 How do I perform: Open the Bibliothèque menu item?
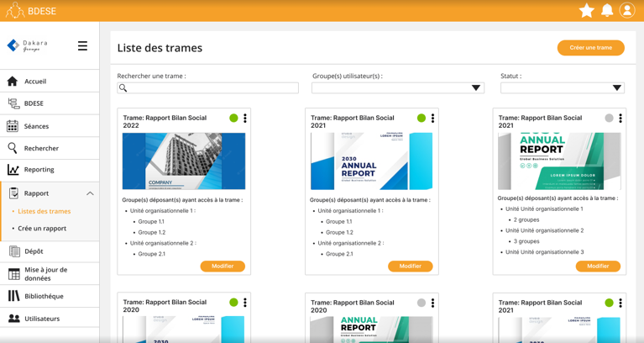tap(44, 296)
